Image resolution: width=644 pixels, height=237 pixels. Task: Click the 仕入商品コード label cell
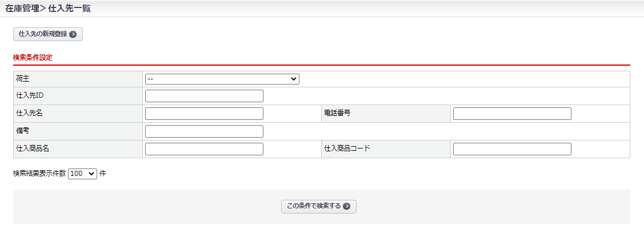point(347,148)
